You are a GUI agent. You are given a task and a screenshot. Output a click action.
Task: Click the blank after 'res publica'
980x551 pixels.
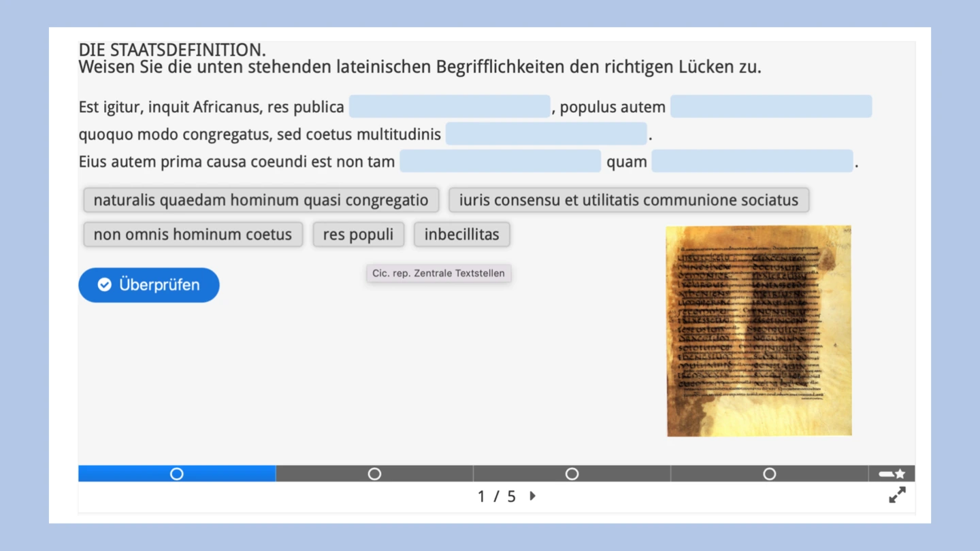[x=449, y=107]
